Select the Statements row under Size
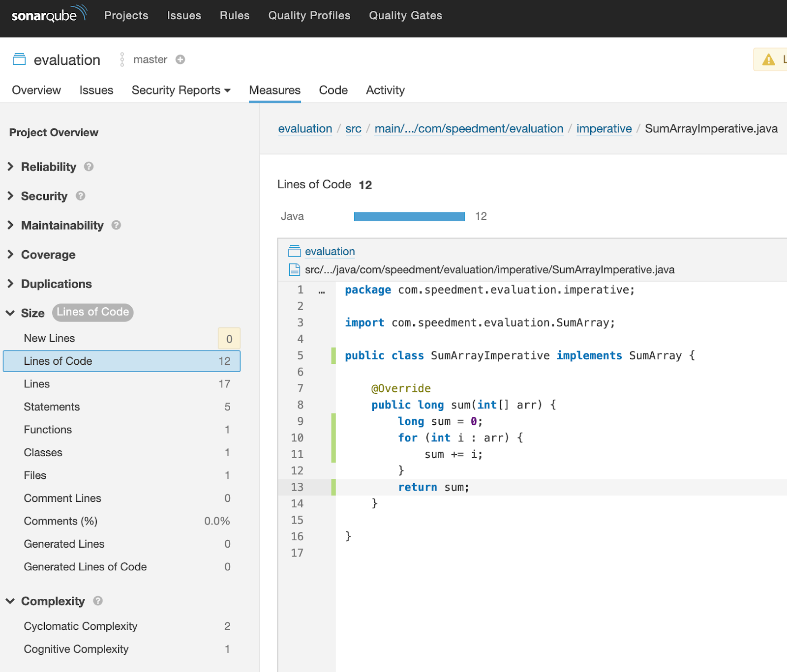The image size is (787, 672). click(x=52, y=407)
